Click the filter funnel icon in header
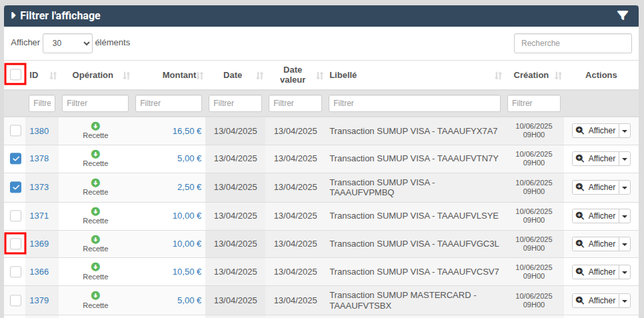644x318 pixels. [623, 15]
